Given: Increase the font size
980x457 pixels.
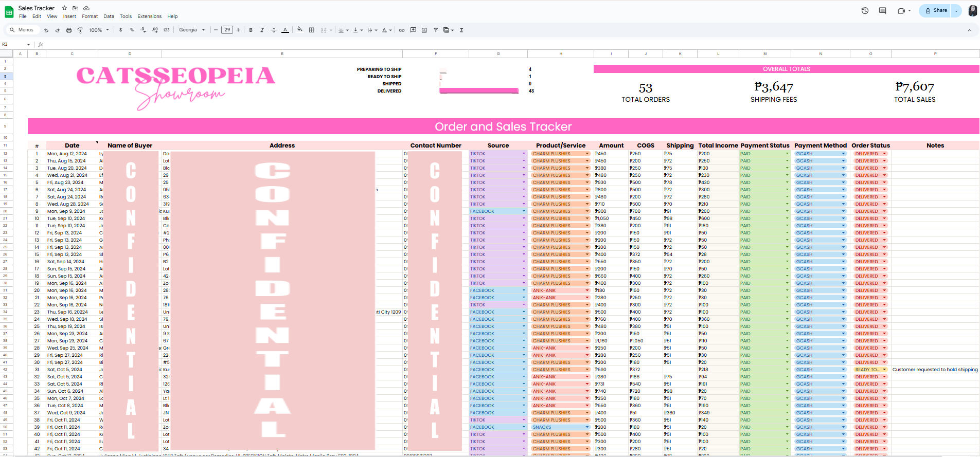Looking at the screenshot, I should (238, 30).
